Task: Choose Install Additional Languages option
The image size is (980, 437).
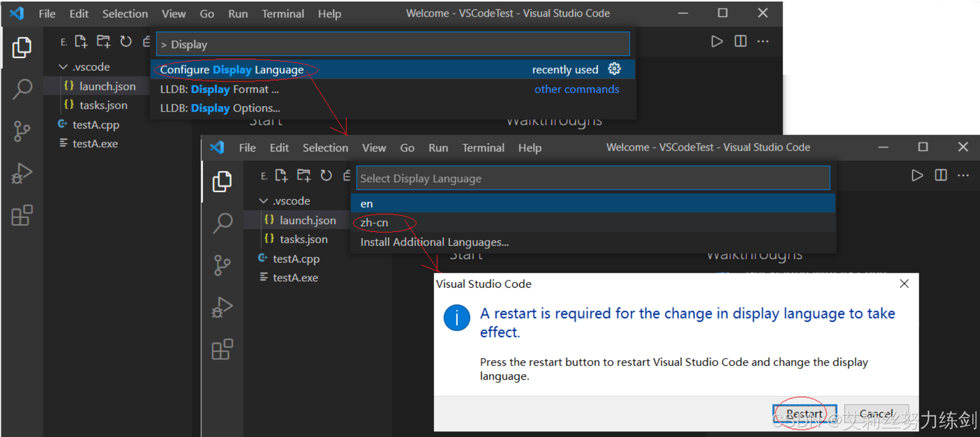Action: [593, 242]
